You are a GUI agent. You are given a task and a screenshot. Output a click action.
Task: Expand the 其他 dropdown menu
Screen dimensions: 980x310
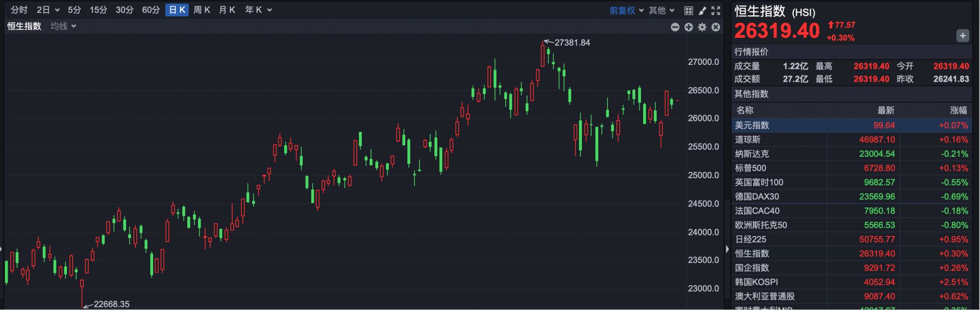coord(661,10)
